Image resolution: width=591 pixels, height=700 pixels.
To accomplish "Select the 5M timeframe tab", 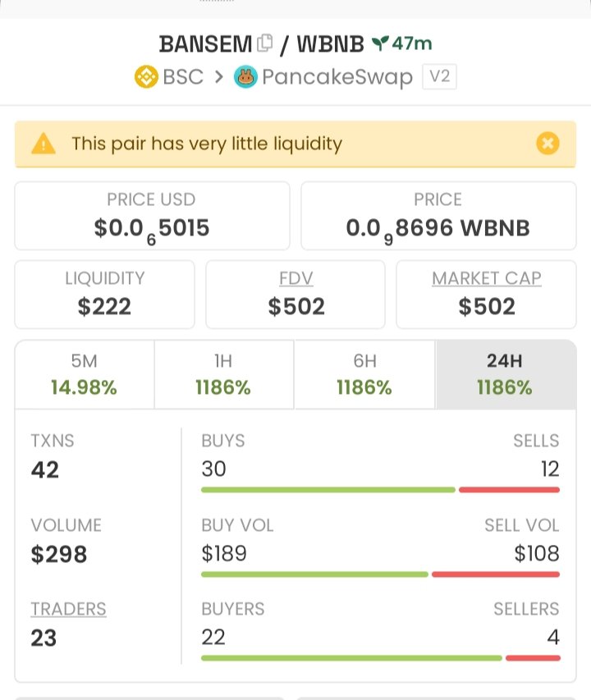I will pyautogui.click(x=85, y=374).
